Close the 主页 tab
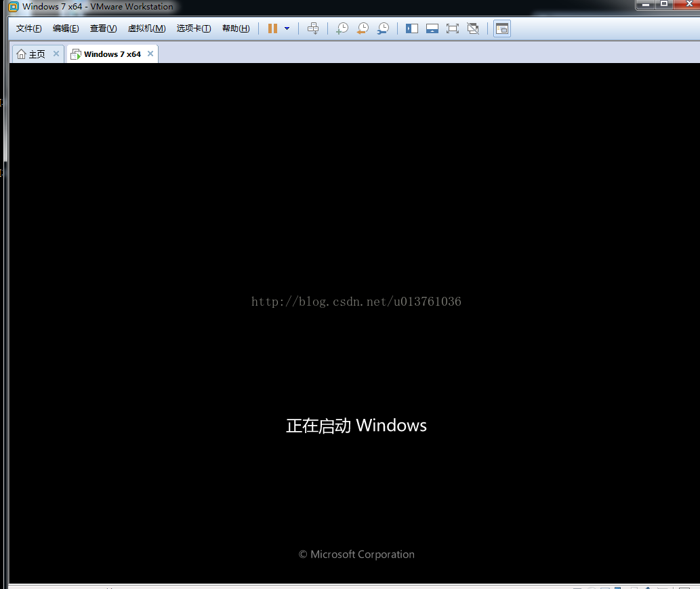The height and width of the screenshot is (589, 700). (56, 54)
